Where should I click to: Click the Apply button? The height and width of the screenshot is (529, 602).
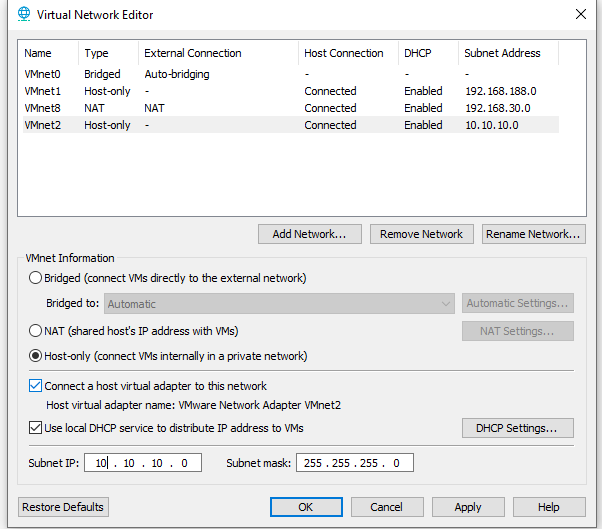point(468,507)
